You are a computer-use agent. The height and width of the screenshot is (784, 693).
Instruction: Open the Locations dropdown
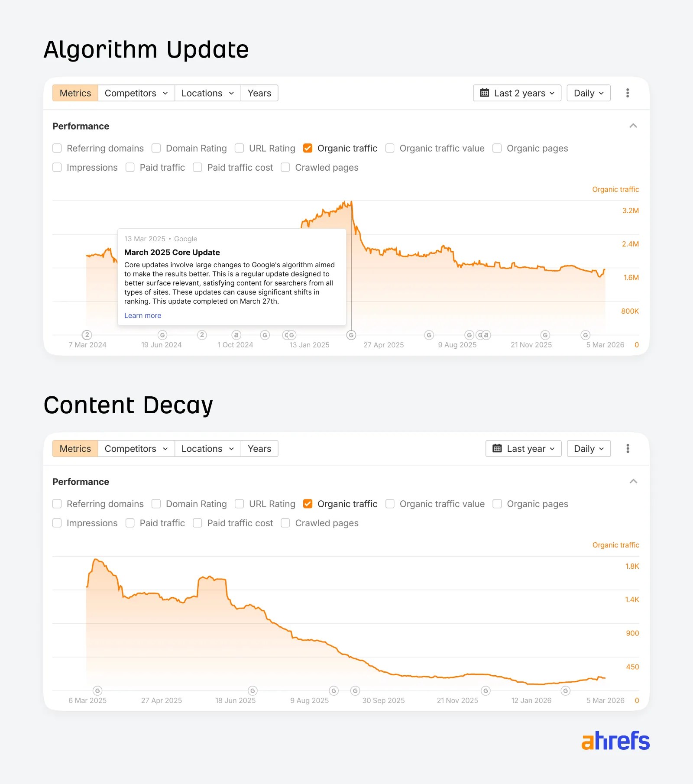point(207,93)
